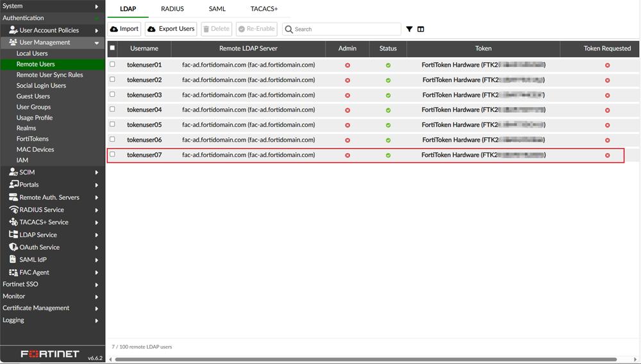641x364 pixels.
Task: Click the horizontal scrollbar at bottom
Action: tap(365, 360)
